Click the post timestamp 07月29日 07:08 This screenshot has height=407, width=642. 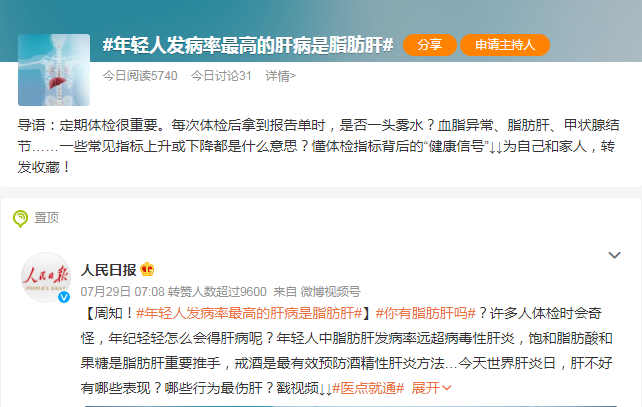[122, 292]
